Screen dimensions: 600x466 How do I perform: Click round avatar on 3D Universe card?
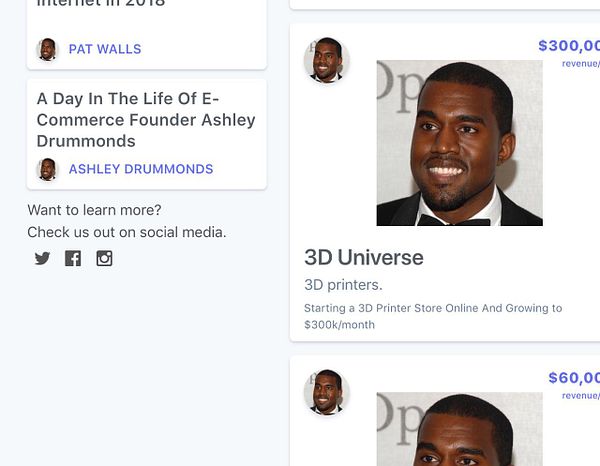(326, 60)
